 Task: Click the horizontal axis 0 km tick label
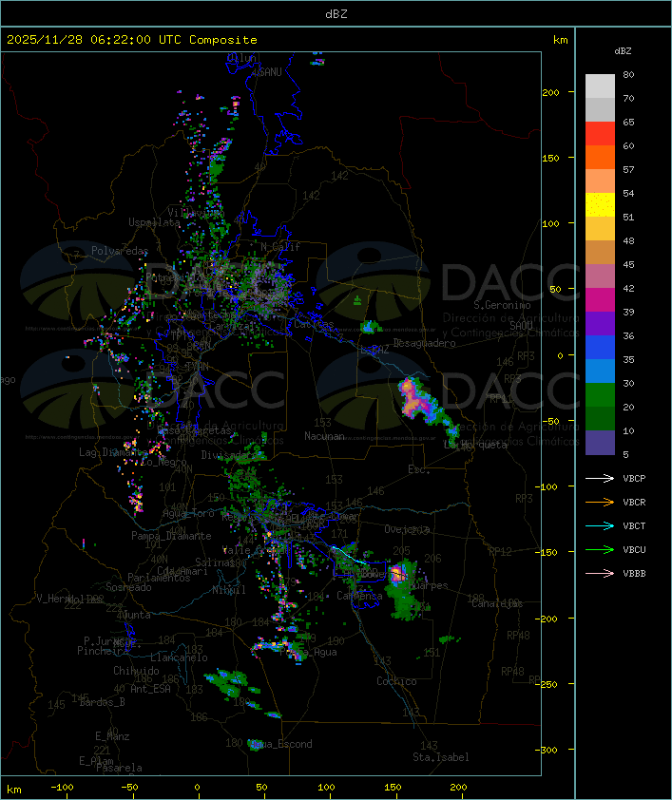point(198,788)
